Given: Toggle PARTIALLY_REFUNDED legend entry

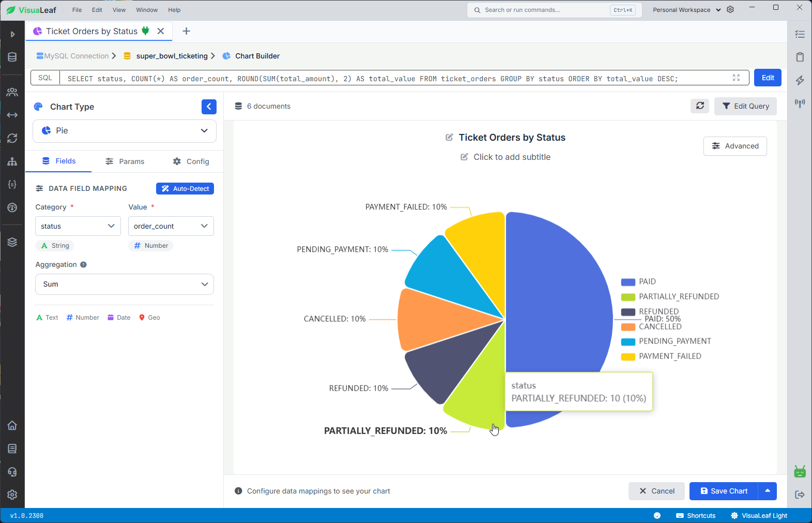Looking at the screenshot, I should [x=670, y=297].
